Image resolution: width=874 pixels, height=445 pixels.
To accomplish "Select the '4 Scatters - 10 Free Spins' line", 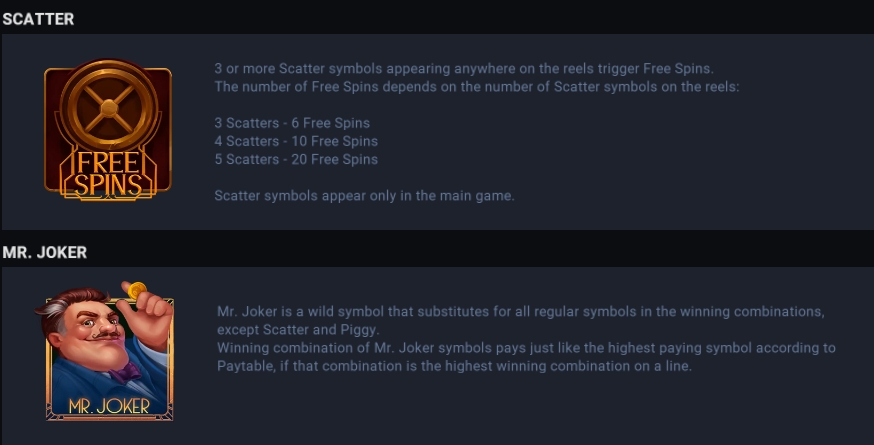I will pyautogui.click(x=296, y=141).
